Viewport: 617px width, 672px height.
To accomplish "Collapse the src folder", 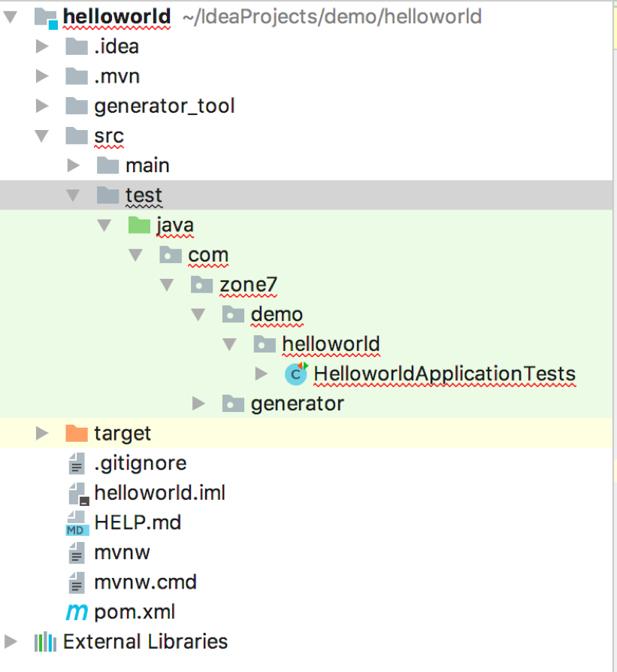I will 42,136.
